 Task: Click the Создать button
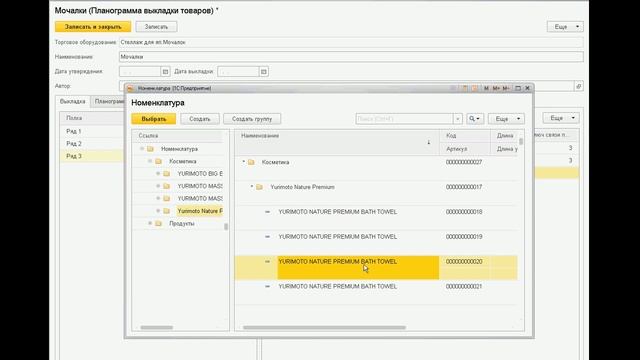click(200, 119)
